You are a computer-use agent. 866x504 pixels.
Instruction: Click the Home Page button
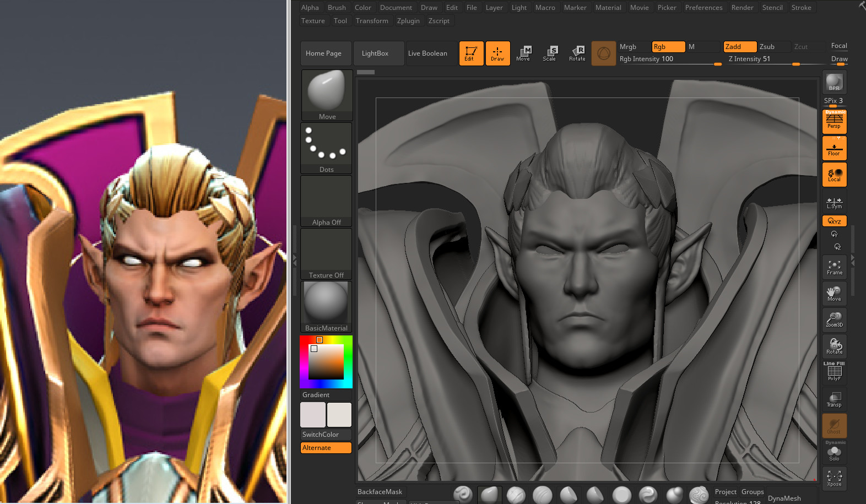tap(326, 53)
